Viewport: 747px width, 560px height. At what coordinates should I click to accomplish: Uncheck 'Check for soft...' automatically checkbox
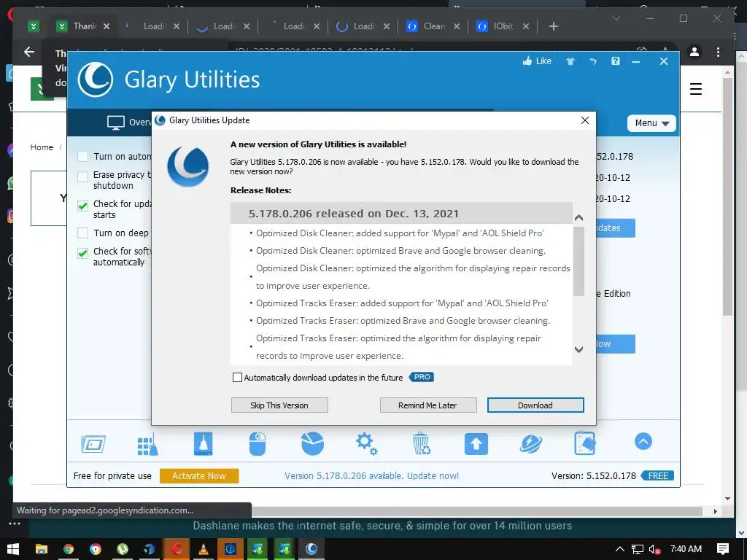(x=82, y=253)
